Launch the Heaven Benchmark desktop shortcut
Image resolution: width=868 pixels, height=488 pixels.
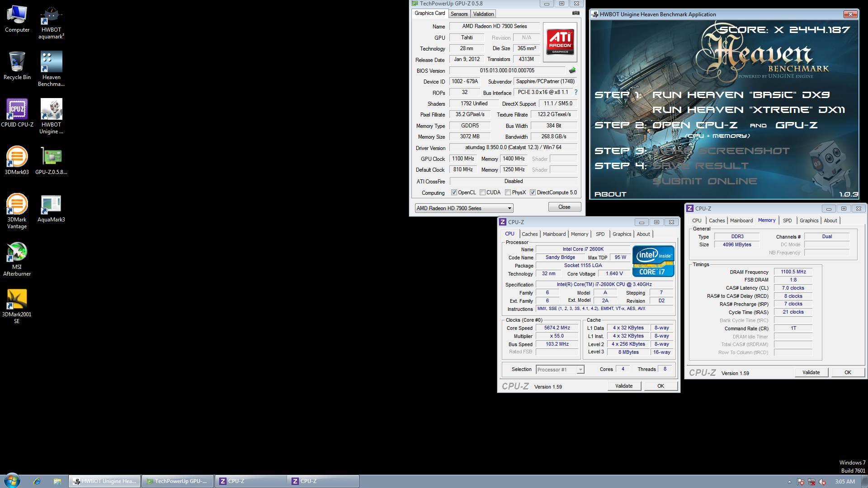coord(51,69)
